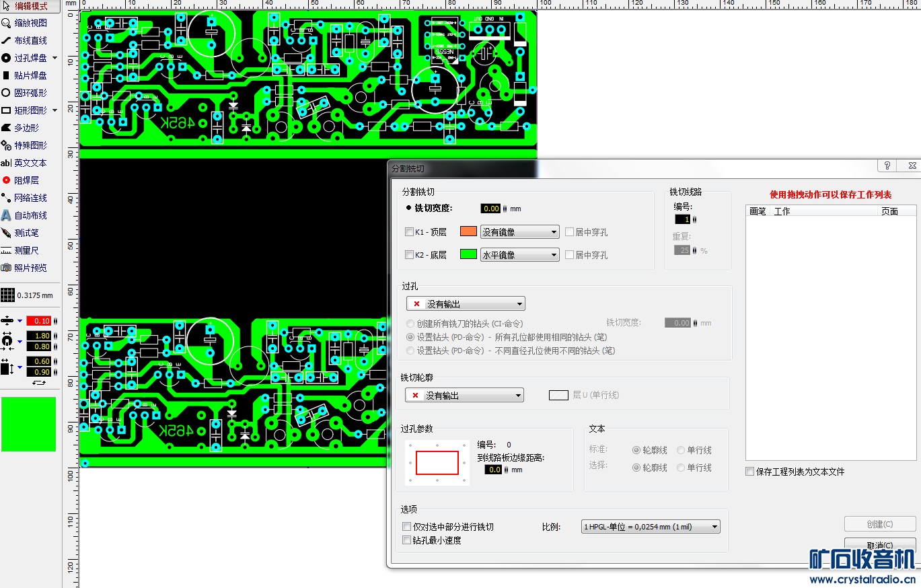Select the 布线直线 track routing tool
This screenshot has height=588, width=921.
[x=26, y=40]
